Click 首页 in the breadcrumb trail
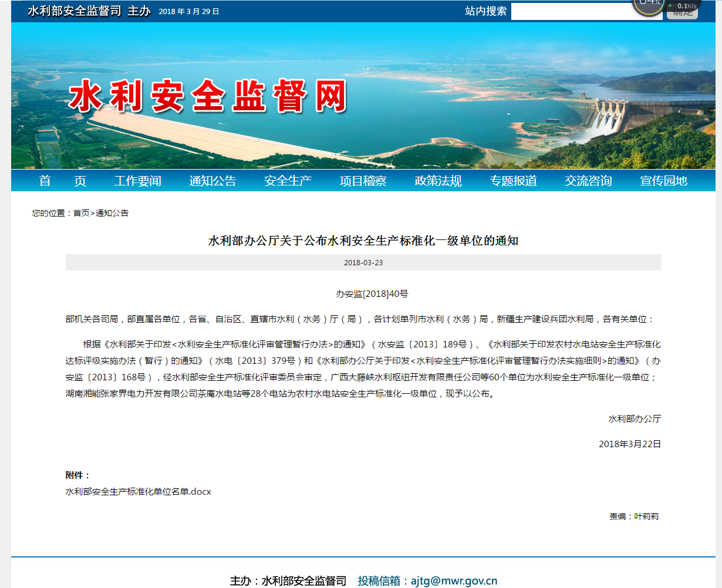 pos(81,213)
